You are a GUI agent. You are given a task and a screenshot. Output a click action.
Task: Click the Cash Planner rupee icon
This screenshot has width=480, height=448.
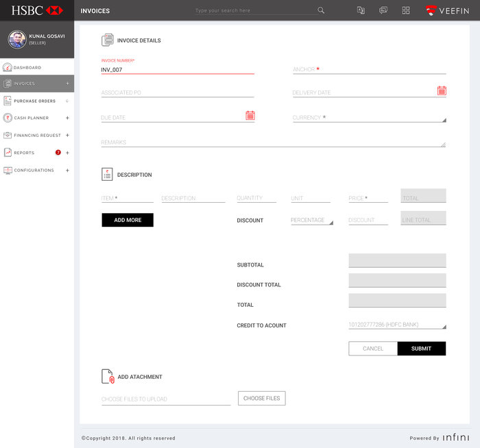tap(8, 118)
